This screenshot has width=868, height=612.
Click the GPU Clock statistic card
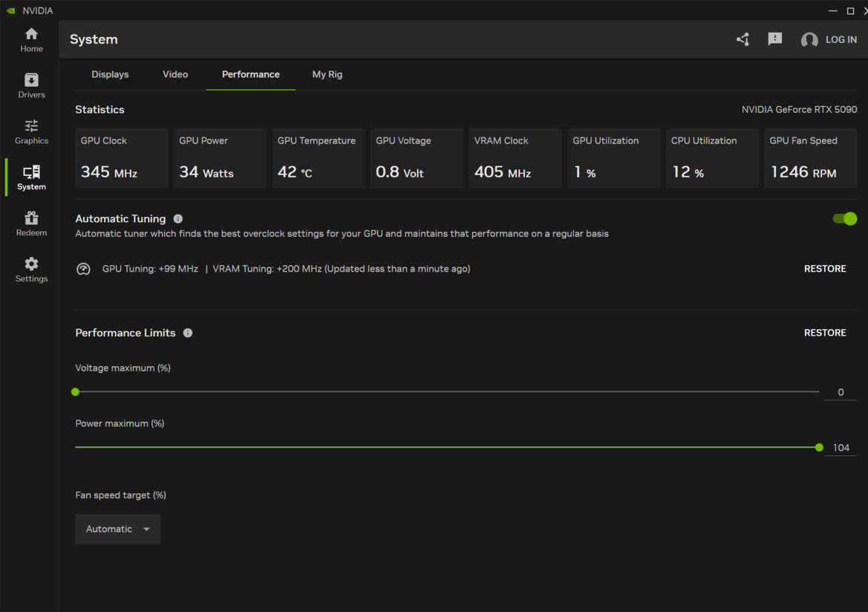[122, 158]
